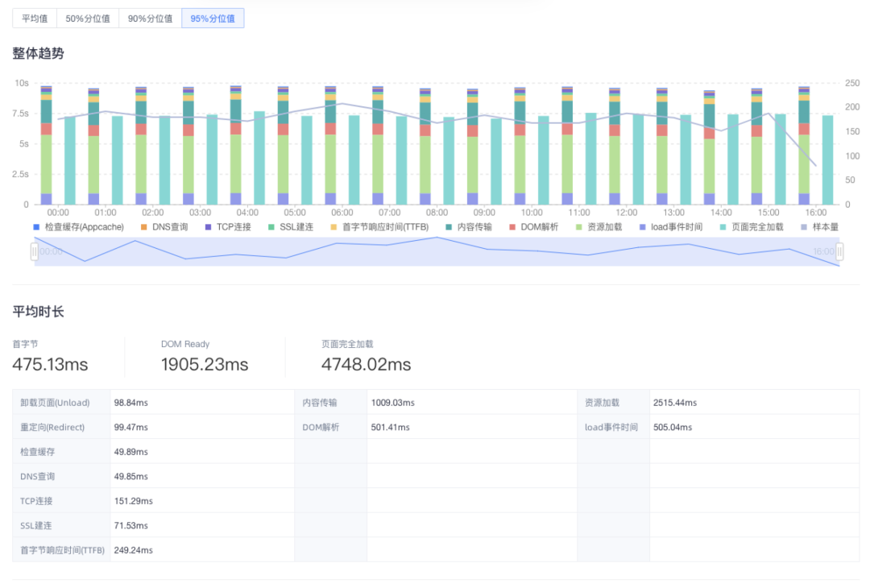The height and width of the screenshot is (588, 870).
Task: Click the DNS查询 table row label
Action: click(38, 477)
